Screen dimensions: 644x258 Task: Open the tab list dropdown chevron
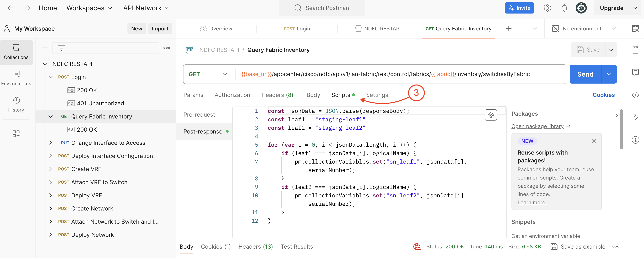click(x=535, y=29)
